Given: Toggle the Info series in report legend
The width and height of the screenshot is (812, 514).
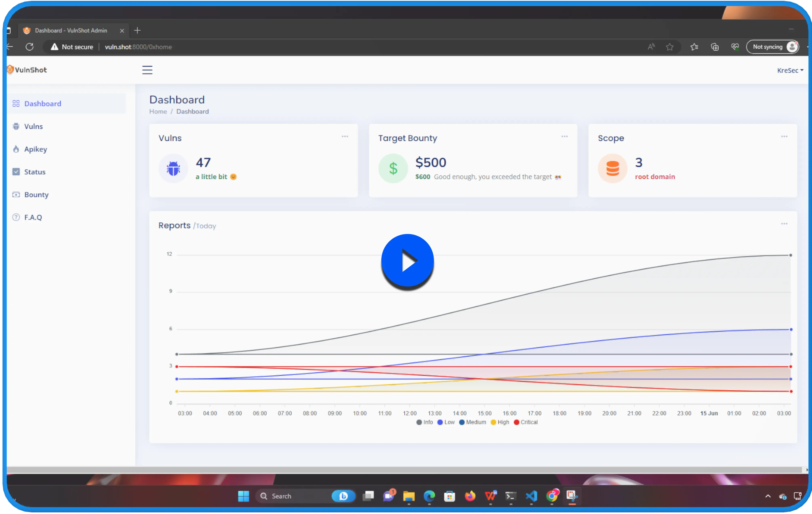Looking at the screenshot, I should pos(424,422).
